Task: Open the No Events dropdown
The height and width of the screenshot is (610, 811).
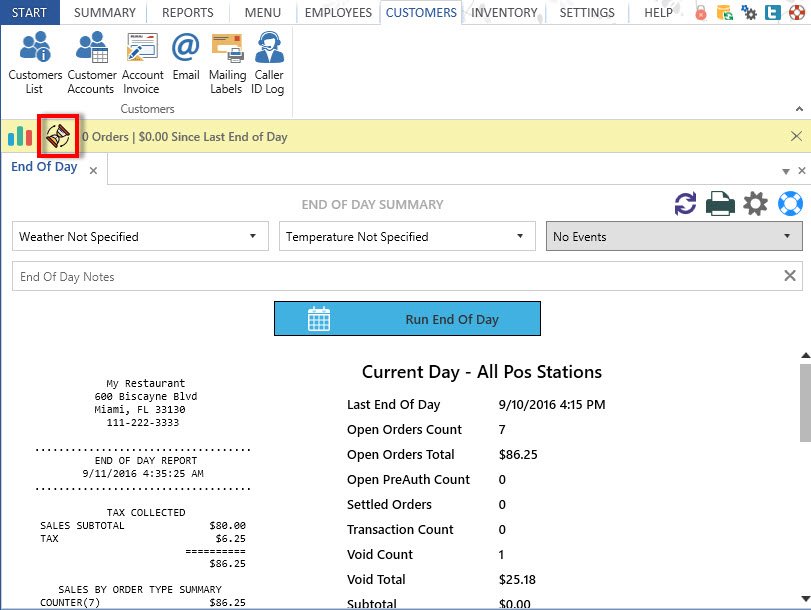Action: click(674, 237)
